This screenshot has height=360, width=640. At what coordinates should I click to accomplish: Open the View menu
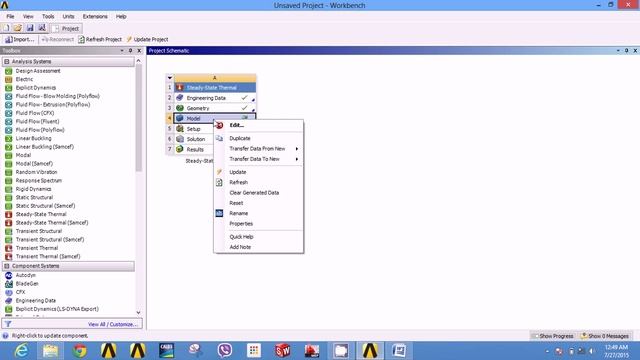pos(28,17)
